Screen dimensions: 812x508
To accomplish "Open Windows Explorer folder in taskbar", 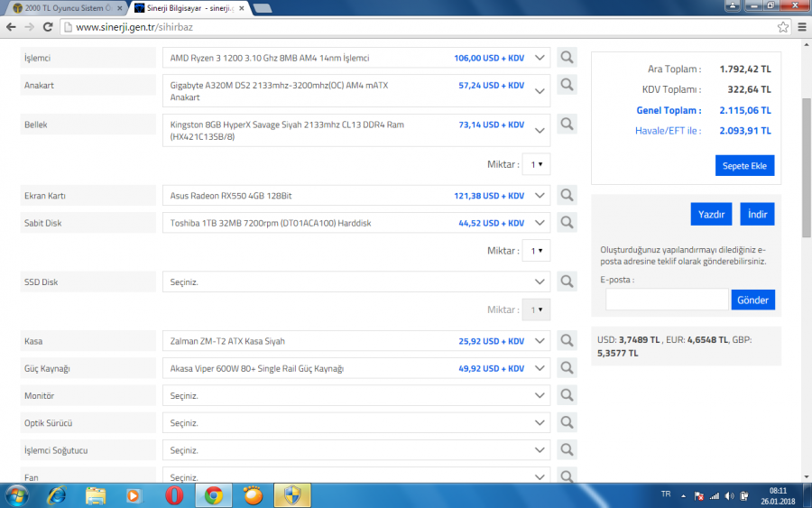I will tap(96, 496).
